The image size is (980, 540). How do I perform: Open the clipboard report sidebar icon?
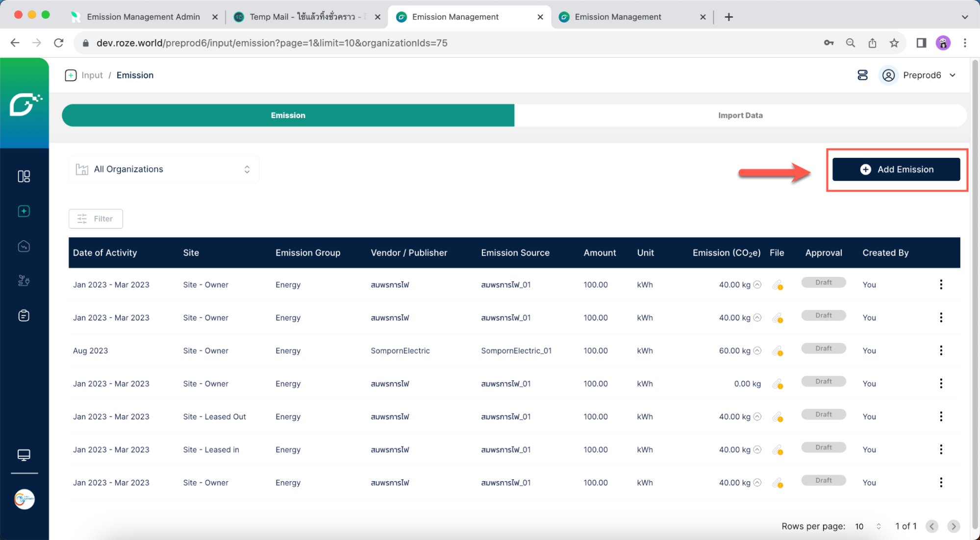[x=24, y=316]
